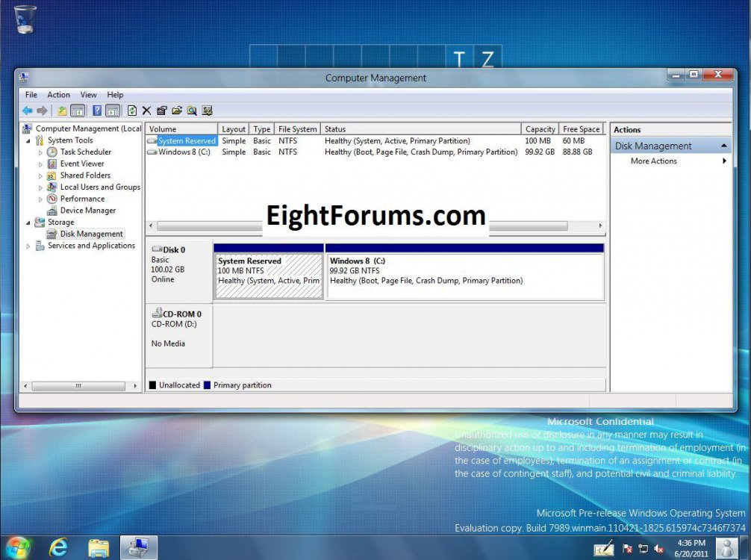The height and width of the screenshot is (560, 751).
Task: Open the Action menu
Action: 58,95
